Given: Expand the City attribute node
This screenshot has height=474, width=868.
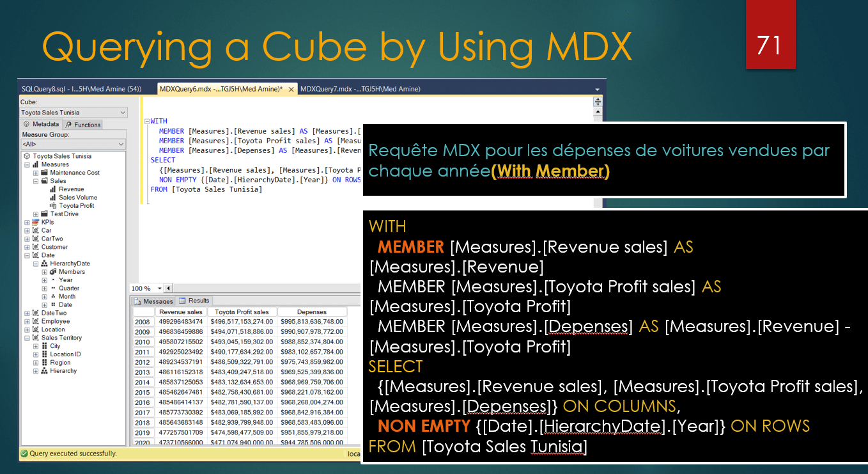Looking at the screenshot, I should click(x=36, y=346).
